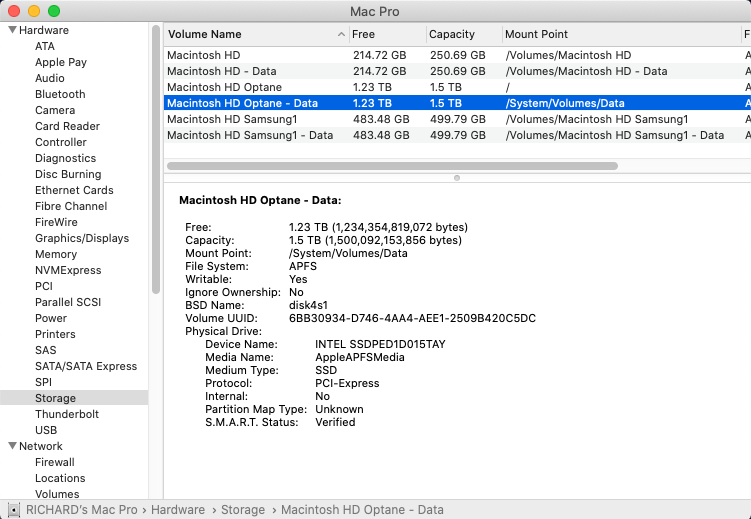Click Macintosh HD Optane - Data in path bar

(x=362, y=510)
